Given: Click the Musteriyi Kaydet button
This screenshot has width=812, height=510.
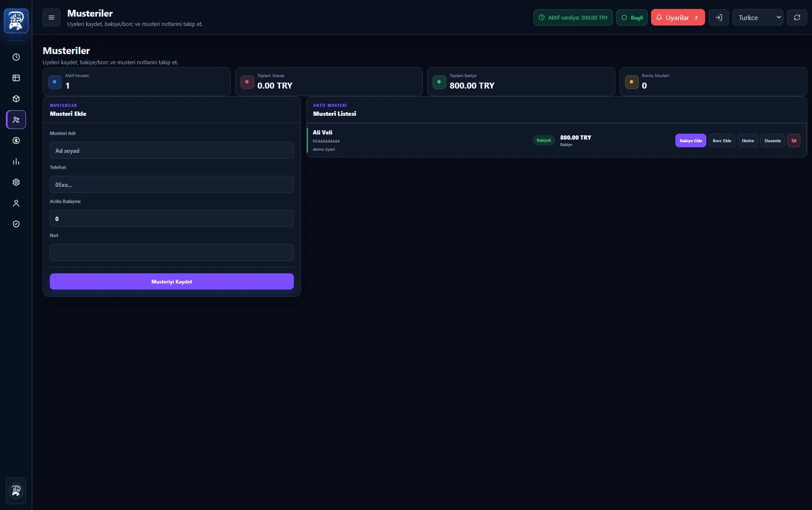Looking at the screenshot, I should pos(172,281).
